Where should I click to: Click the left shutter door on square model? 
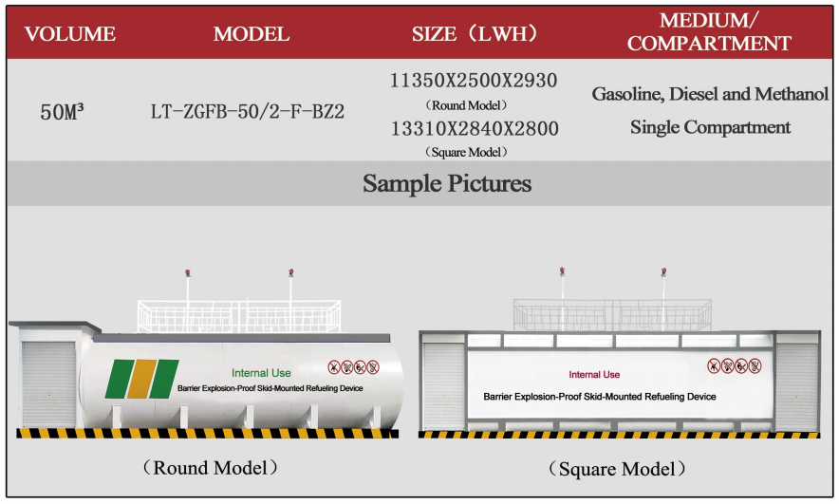pyautogui.click(x=443, y=386)
